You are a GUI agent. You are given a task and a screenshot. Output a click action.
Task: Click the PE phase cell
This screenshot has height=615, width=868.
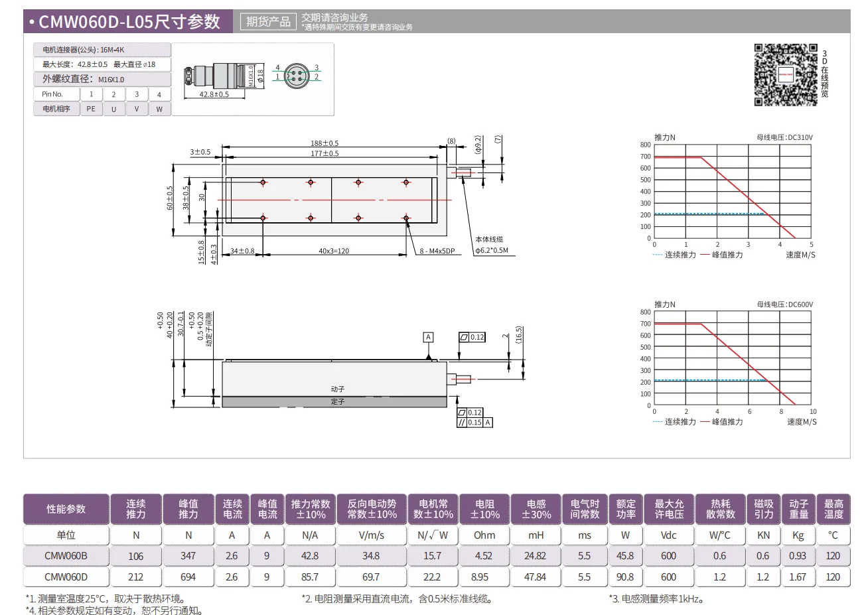91,109
